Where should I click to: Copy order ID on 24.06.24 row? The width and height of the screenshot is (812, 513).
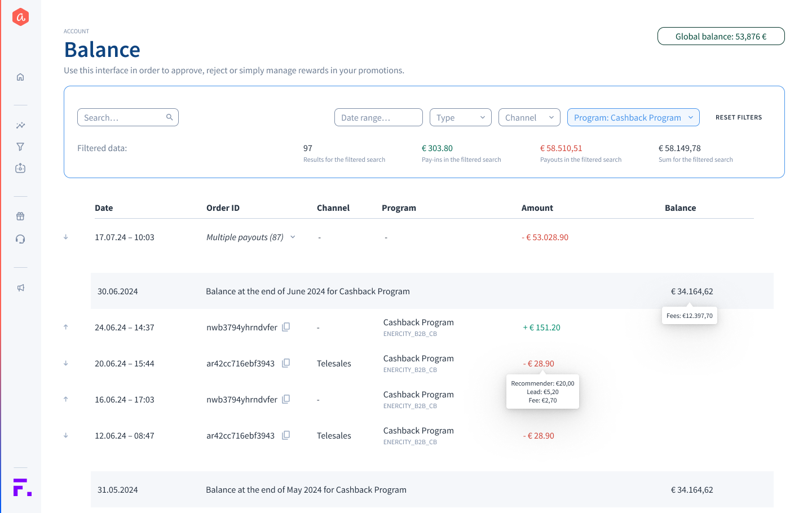[x=286, y=327]
